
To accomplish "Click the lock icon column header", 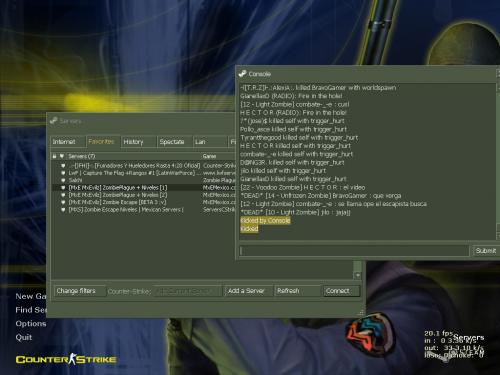I will [54, 156].
